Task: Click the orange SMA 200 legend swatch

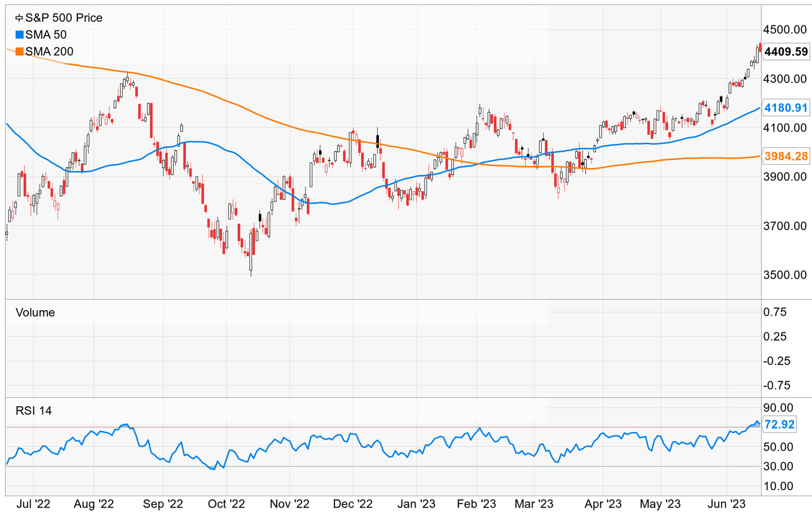Action: (19, 52)
